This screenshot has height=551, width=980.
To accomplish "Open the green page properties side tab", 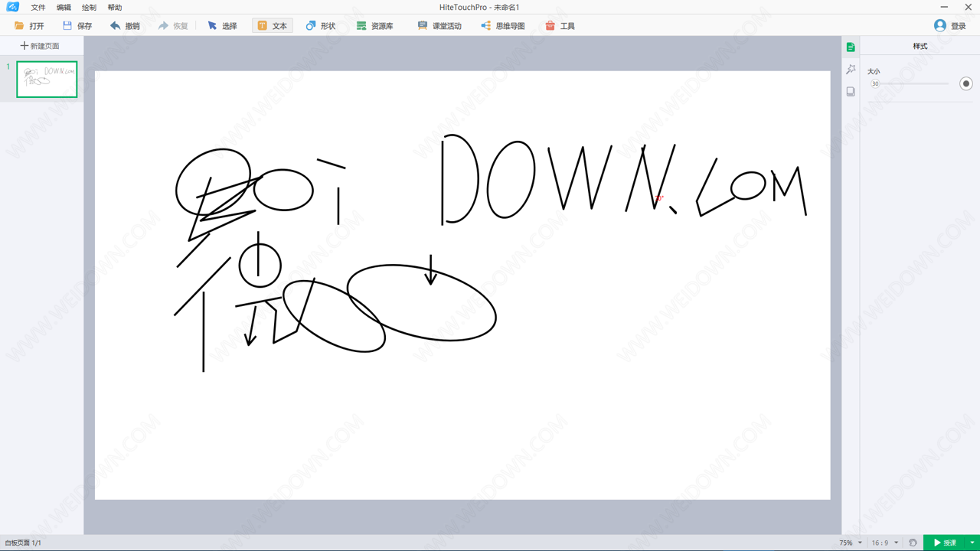I will pos(851,47).
